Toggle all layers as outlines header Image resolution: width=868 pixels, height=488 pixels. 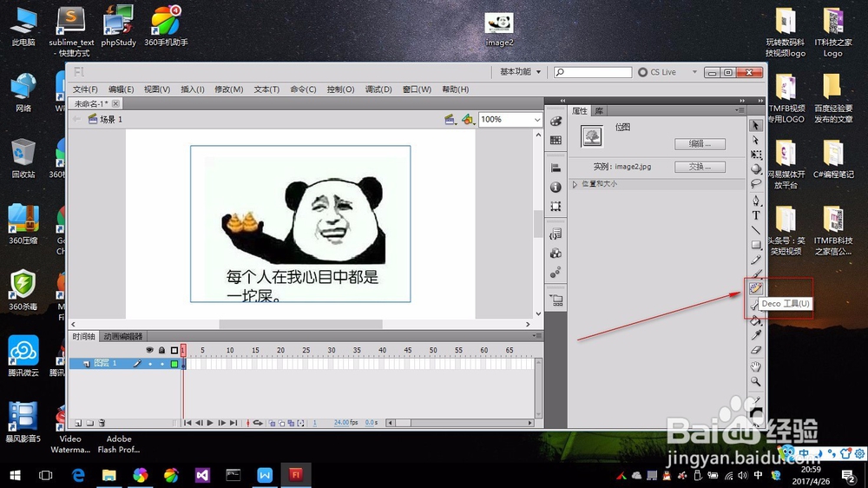174,350
